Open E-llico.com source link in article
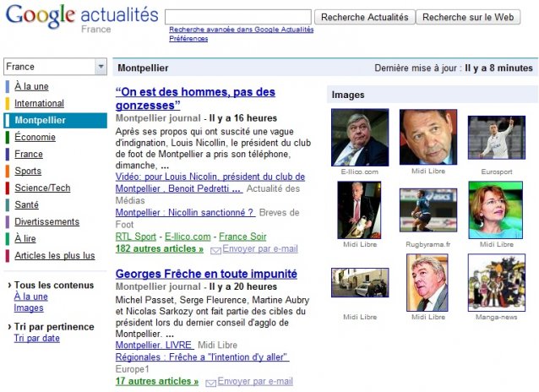The image size is (539, 392). click(x=188, y=237)
